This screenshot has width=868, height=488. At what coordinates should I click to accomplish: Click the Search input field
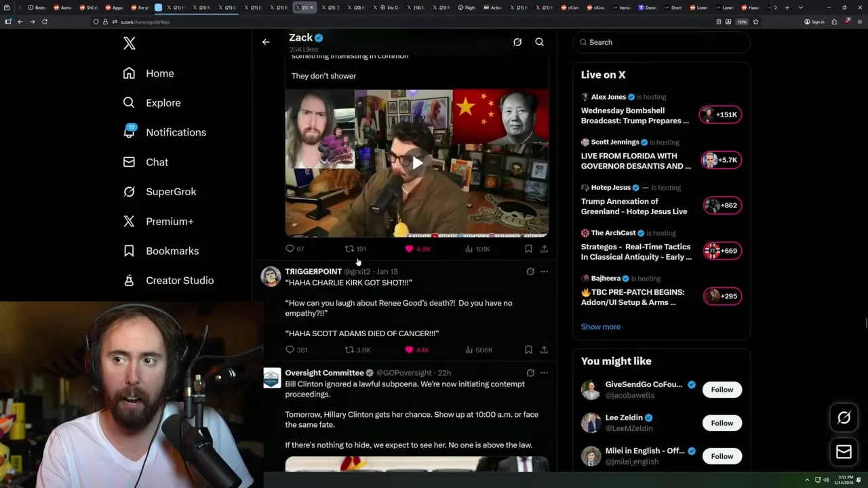pos(661,42)
